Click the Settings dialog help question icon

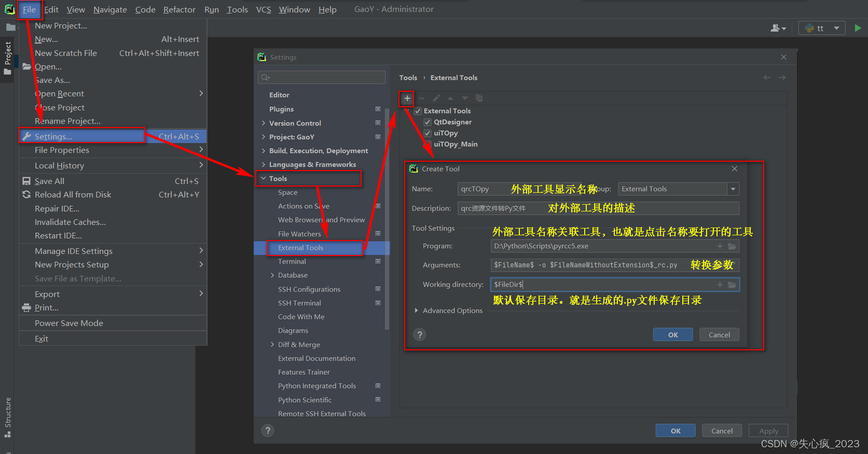(268, 431)
